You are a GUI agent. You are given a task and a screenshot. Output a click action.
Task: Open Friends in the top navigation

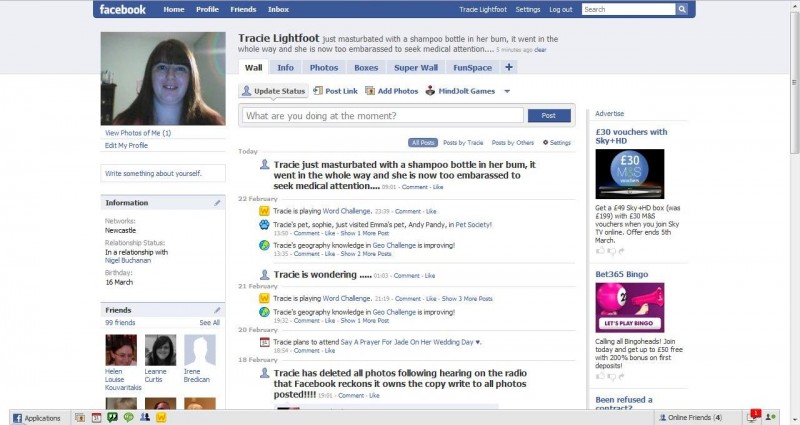click(243, 9)
